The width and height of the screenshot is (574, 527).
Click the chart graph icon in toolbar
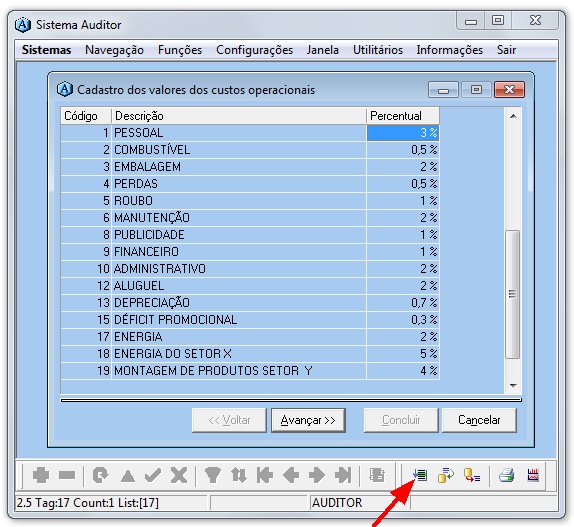pos(533,475)
